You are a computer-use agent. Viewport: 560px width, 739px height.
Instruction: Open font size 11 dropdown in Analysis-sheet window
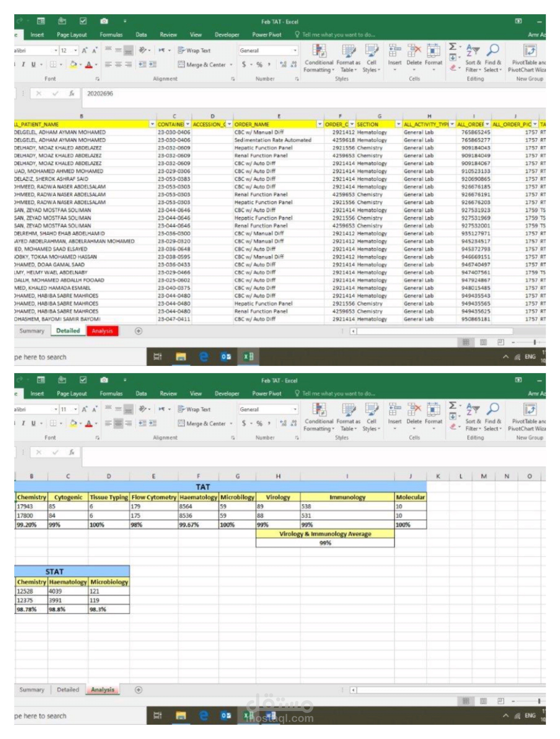pos(76,409)
